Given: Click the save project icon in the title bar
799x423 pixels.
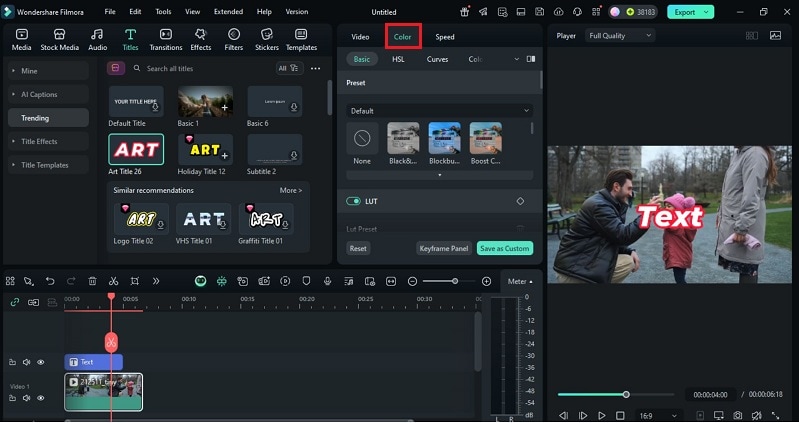Looking at the screenshot, I should 539,12.
